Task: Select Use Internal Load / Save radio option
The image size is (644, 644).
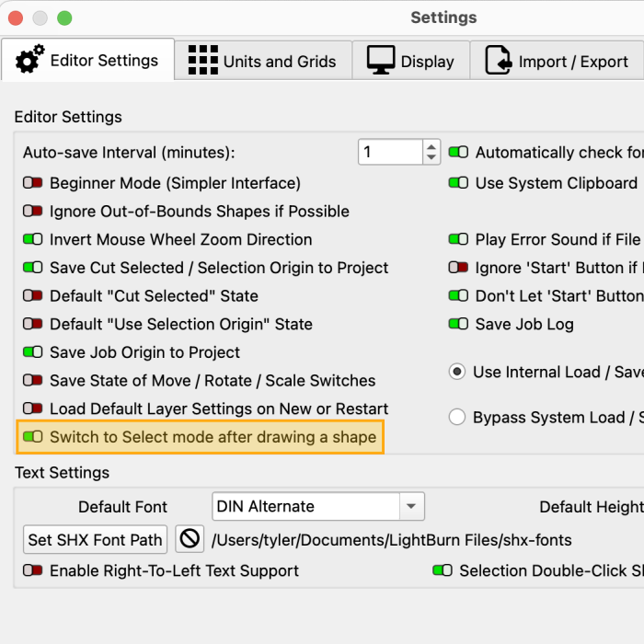Action: (457, 373)
